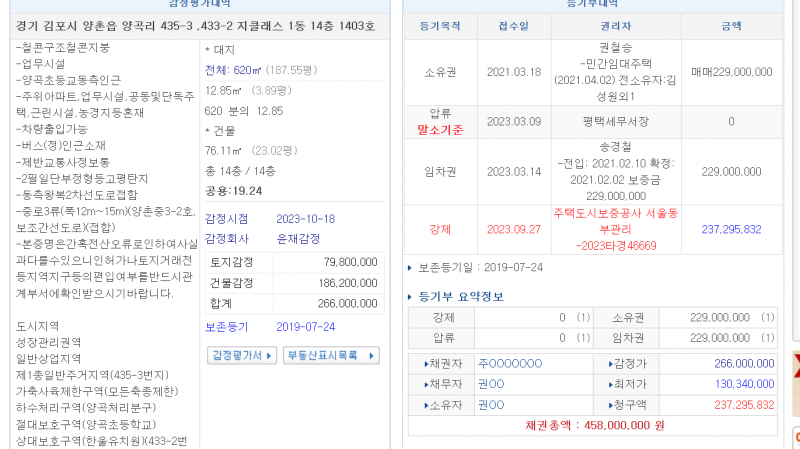The image size is (800, 449).
Task: Click the arrow bullet before 보존등기일
Action: point(411,268)
